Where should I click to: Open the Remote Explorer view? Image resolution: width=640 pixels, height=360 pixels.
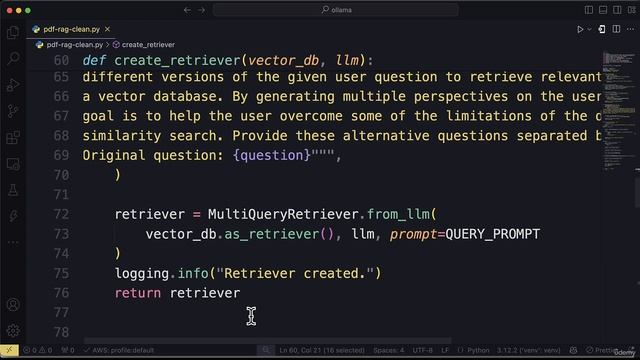click(13, 164)
